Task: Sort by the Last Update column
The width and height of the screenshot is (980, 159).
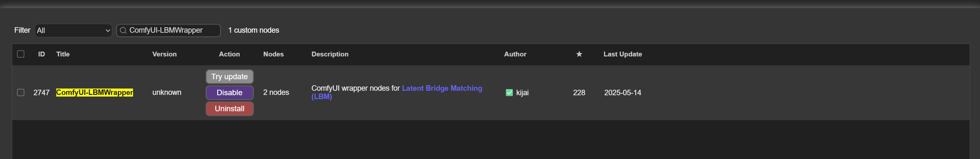Action: (x=622, y=54)
